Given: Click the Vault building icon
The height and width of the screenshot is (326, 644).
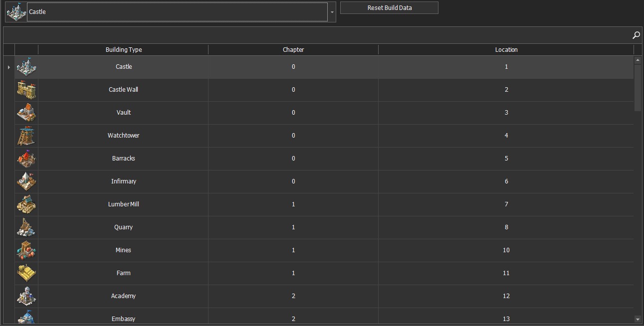Looking at the screenshot, I should [x=26, y=113].
